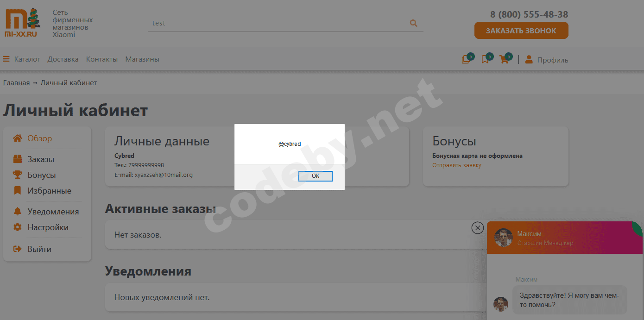The image size is (644, 320).
Task: Click the OK button in alert dialog
Action: click(x=315, y=176)
